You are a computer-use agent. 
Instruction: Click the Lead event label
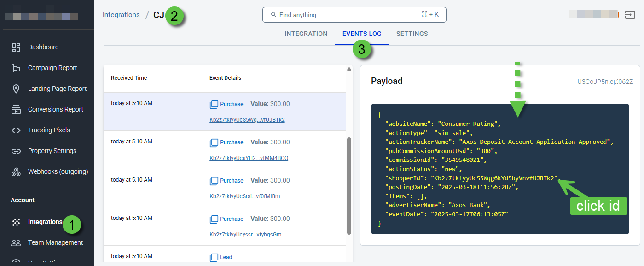[226, 257]
